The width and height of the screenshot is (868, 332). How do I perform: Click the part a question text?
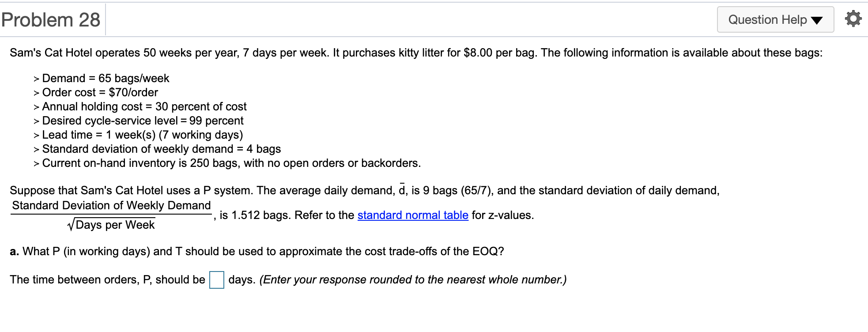pyautogui.click(x=257, y=251)
